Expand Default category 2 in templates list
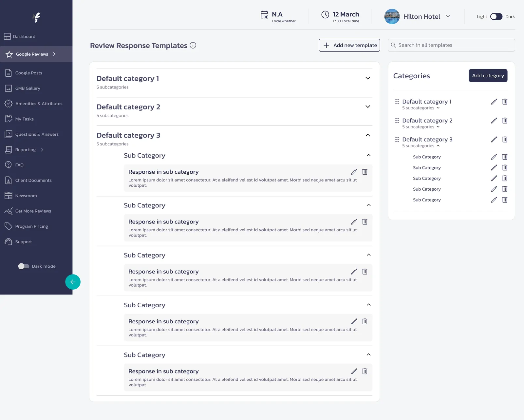This screenshot has width=524, height=420. [368, 107]
